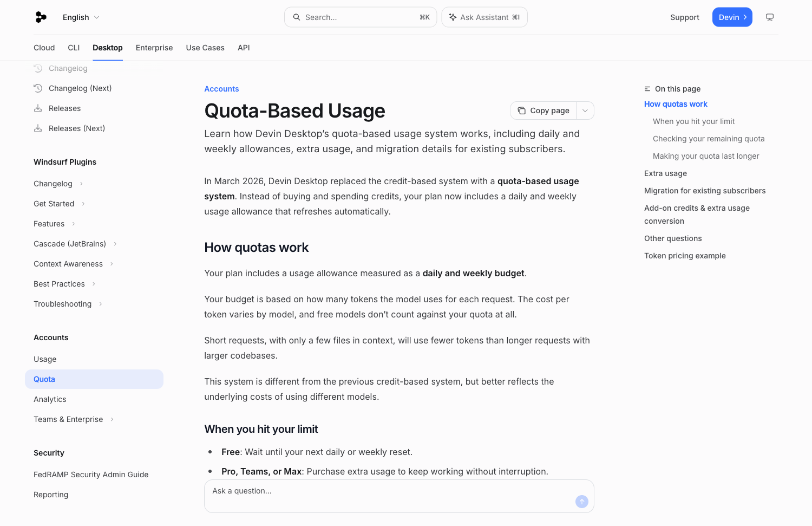Switch to the Enterprise tab
This screenshot has height=526, width=812.
tap(154, 48)
